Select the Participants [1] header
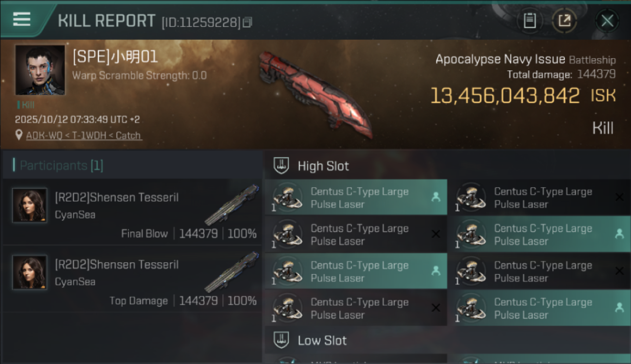Image resolution: width=631 pixels, height=364 pixels. [x=61, y=165]
